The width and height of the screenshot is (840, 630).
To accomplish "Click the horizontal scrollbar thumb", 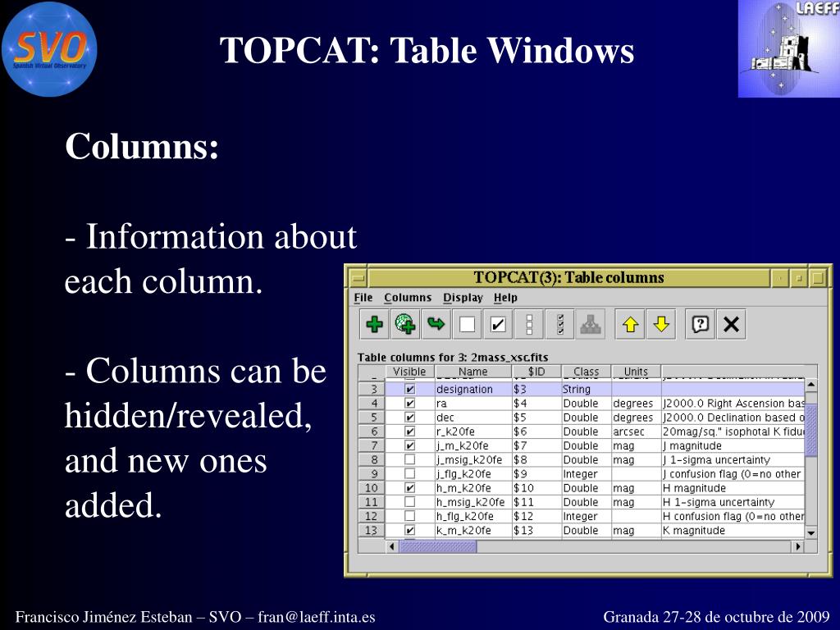I will 438,546.
